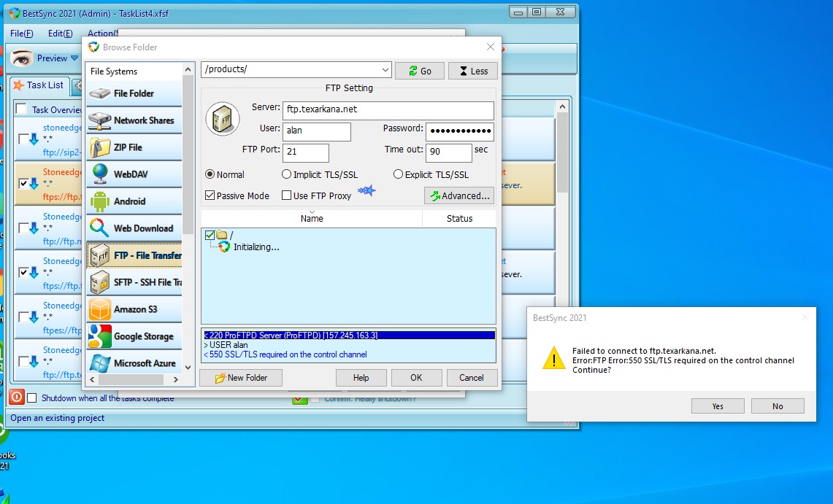This screenshot has height=504, width=833.
Task: Select Microsoft Azure storage
Action: 134,363
